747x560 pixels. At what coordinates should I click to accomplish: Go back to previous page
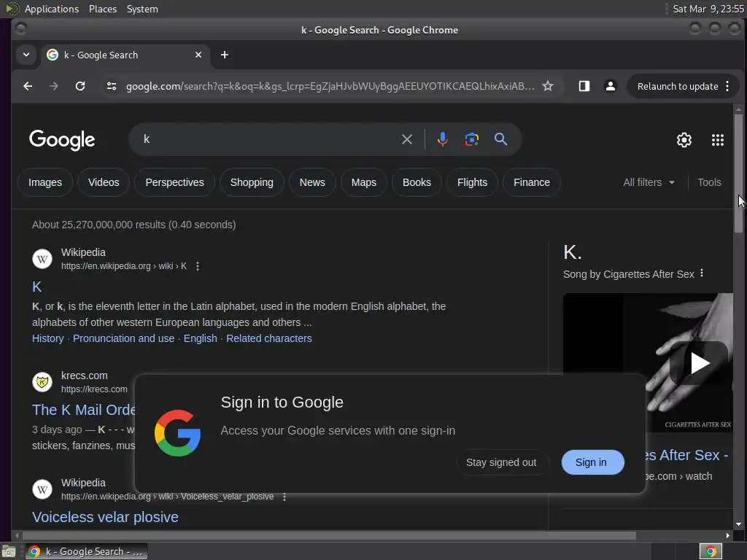[x=28, y=86]
